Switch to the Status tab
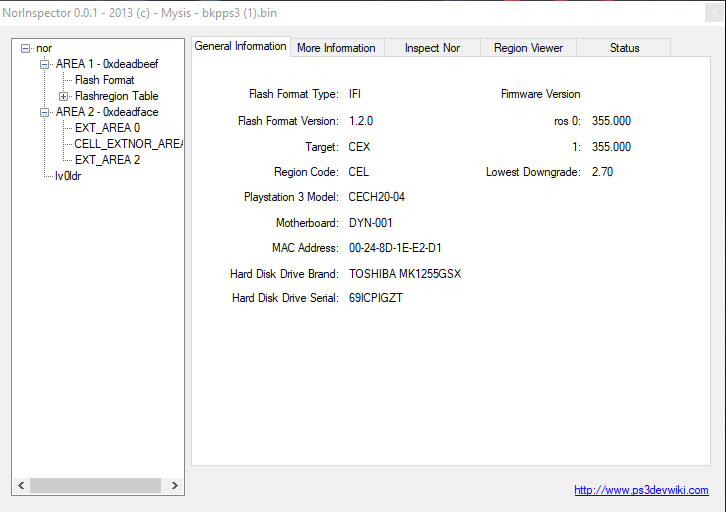Image resolution: width=726 pixels, height=512 pixels. pos(624,48)
